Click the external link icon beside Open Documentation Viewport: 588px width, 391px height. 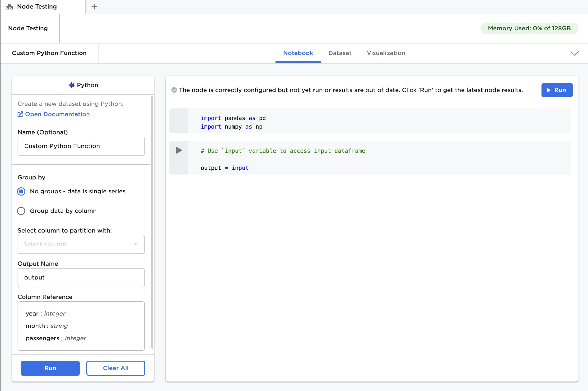pos(20,114)
